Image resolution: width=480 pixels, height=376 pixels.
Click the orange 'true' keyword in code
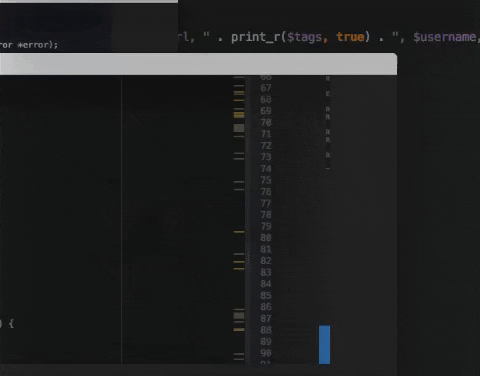[350, 37]
